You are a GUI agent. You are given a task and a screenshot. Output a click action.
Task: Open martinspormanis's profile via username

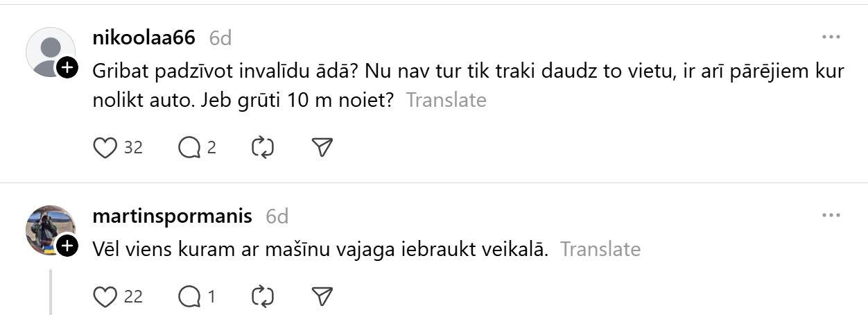tap(172, 216)
